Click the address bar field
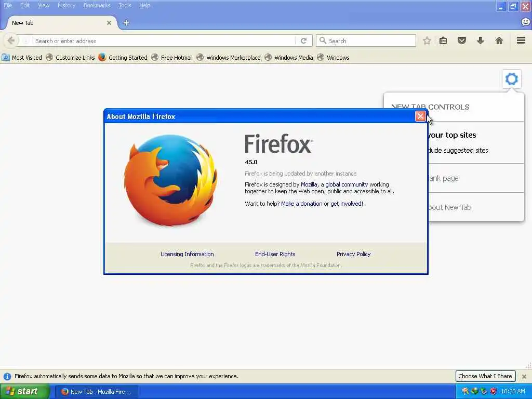 click(x=165, y=41)
